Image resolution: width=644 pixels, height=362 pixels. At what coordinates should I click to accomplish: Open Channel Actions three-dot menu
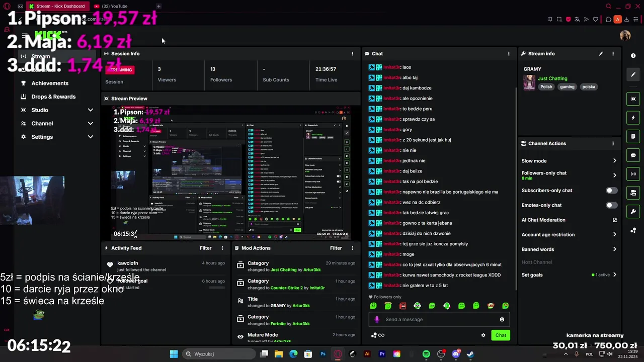[x=613, y=143]
